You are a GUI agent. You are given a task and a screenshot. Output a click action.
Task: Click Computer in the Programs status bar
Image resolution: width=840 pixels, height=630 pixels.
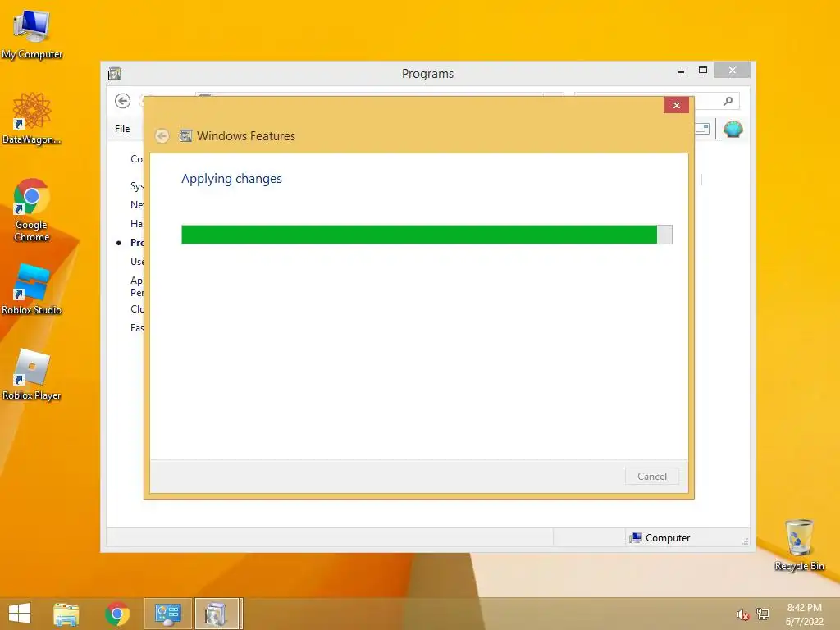pyautogui.click(x=660, y=538)
